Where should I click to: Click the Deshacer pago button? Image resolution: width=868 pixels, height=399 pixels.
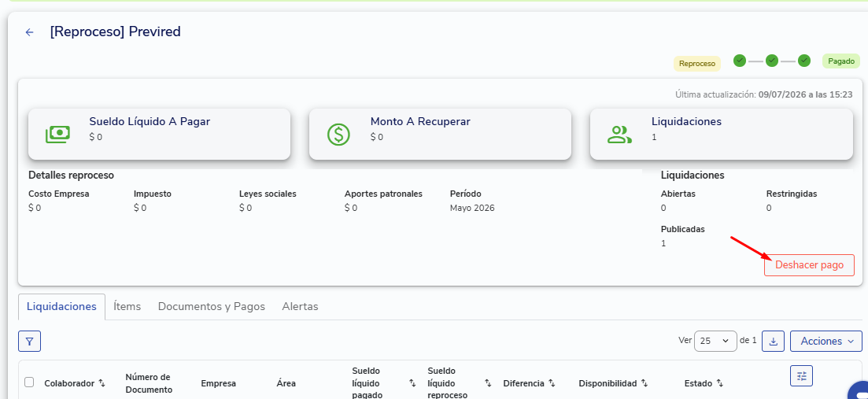809,265
